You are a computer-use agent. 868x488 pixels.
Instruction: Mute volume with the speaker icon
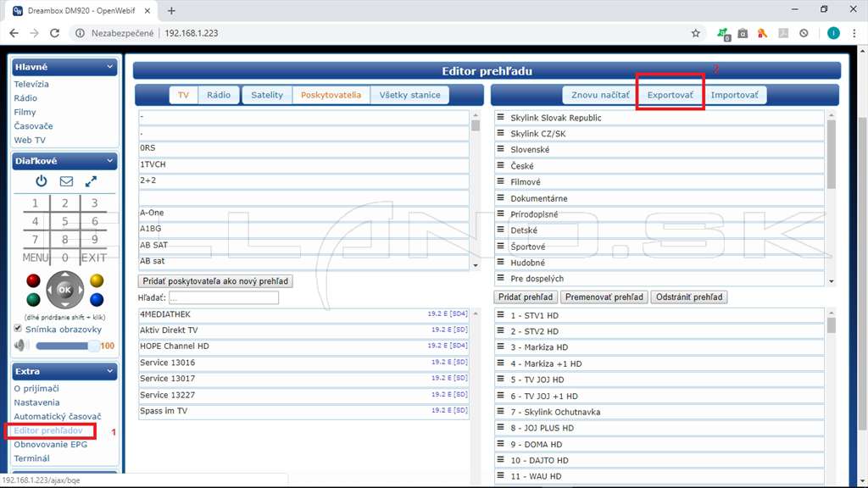[x=20, y=346]
